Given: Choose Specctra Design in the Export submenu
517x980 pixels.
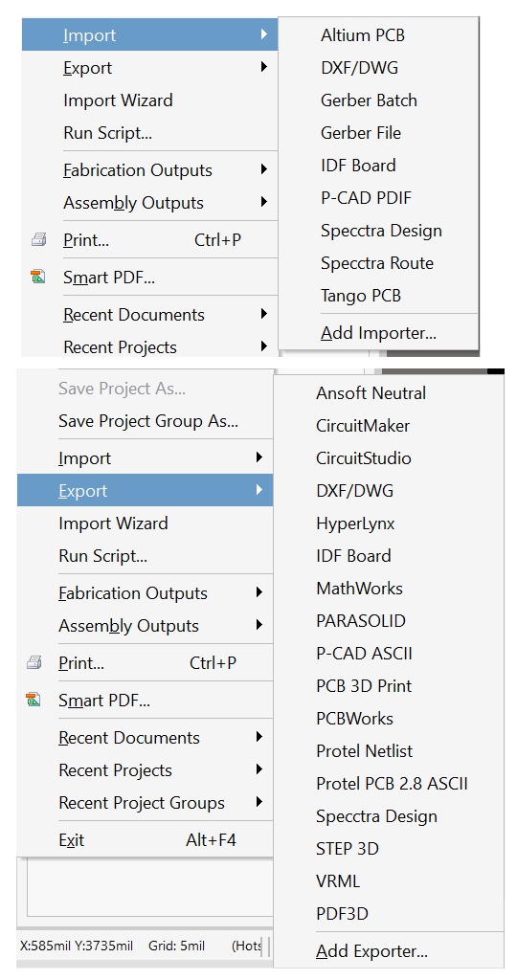Looking at the screenshot, I should click(377, 816).
